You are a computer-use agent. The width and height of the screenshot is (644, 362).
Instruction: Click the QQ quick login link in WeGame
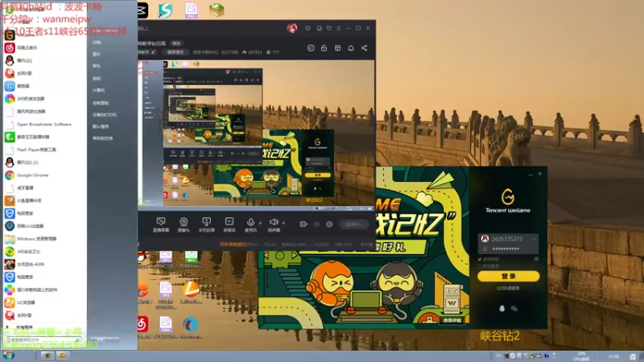(508, 288)
